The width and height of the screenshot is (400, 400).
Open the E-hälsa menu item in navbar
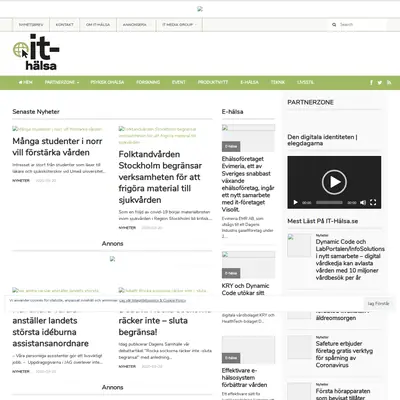(x=250, y=82)
